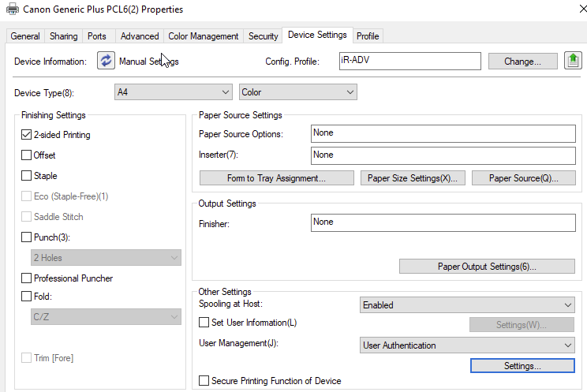This screenshot has width=587, height=392.
Task: Close the Properties dialog window
Action: pyautogui.click(x=582, y=9)
